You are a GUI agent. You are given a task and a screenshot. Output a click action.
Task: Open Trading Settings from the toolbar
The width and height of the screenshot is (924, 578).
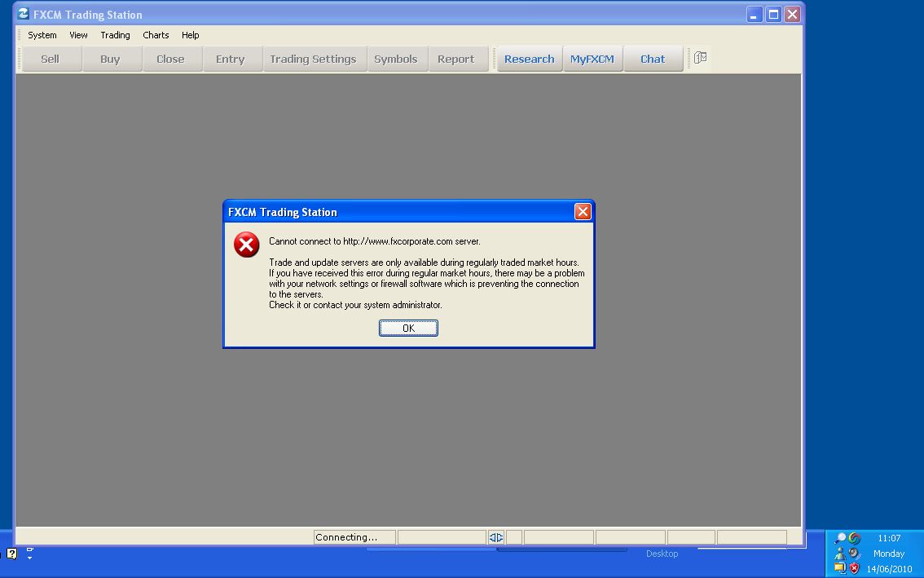pyautogui.click(x=315, y=59)
